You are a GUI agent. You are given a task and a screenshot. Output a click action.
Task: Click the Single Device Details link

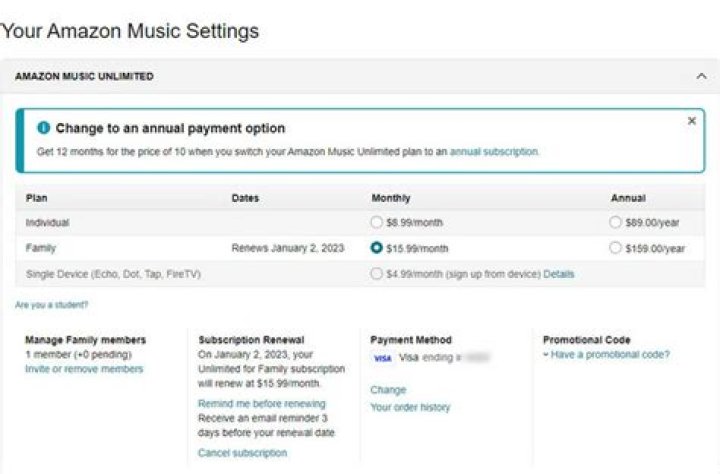point(559,274)
